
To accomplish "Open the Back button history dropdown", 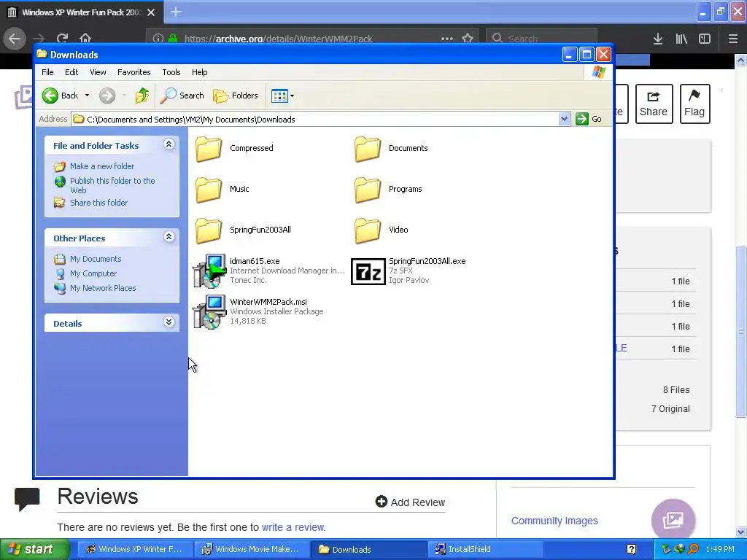I will tap(87, 96).
